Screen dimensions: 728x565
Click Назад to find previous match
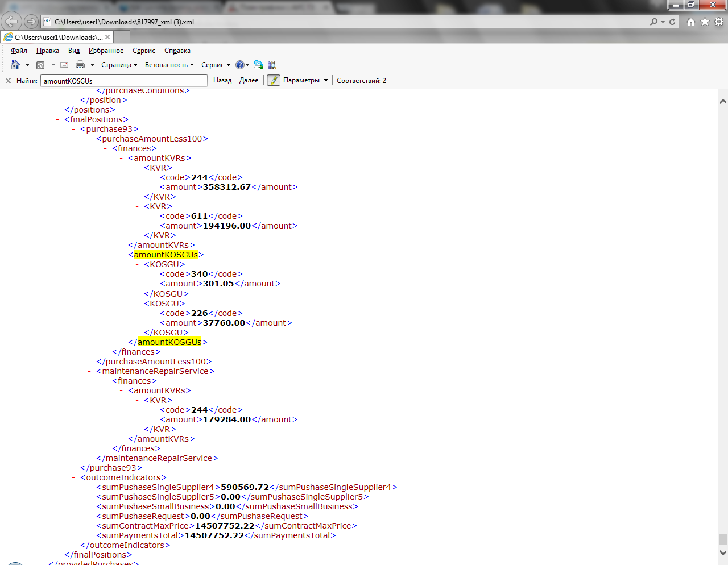coord(222,81)
